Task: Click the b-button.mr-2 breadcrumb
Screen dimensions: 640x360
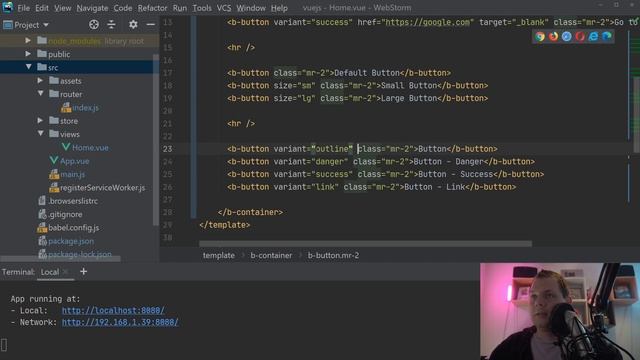Action: [333, 255]
